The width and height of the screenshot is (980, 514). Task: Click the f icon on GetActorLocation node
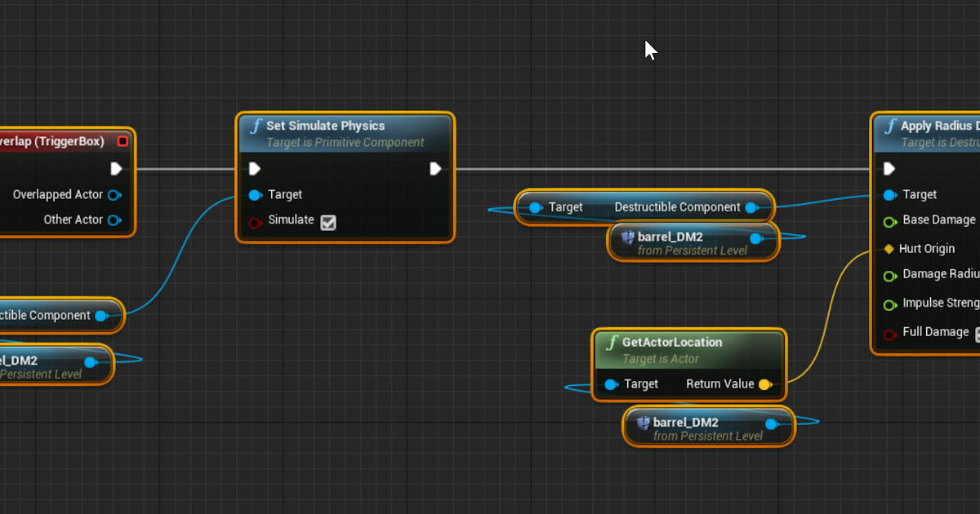(x=612, y=342)
